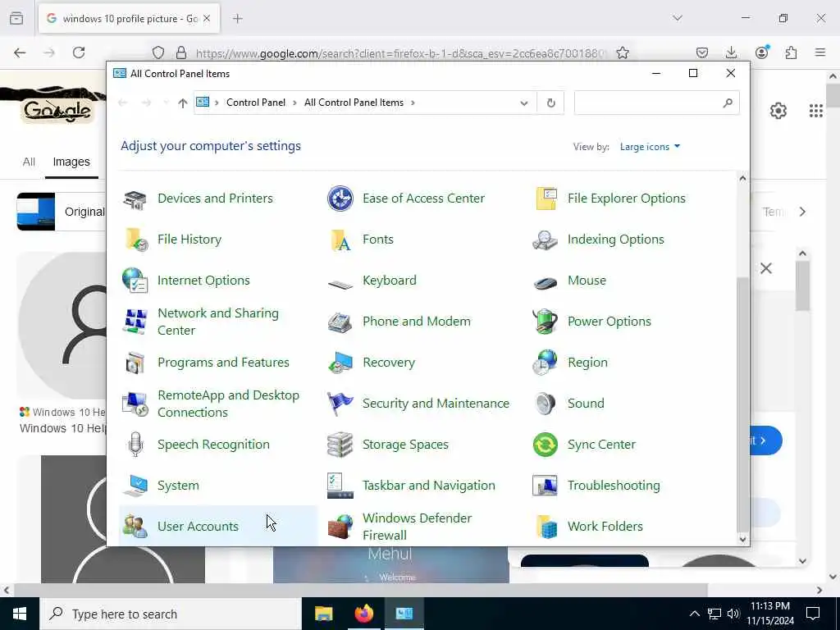Image resolution: width=840 pixels, height=630 pixels.
Task: Open Firefox list all tabs dropdown
Action: click(x=678, y=18)
